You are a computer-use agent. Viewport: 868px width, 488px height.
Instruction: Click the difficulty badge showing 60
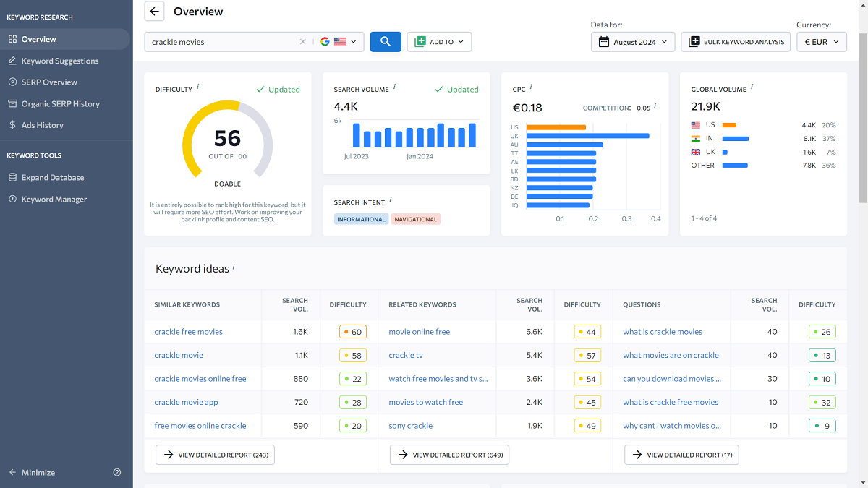pos(352,331)
